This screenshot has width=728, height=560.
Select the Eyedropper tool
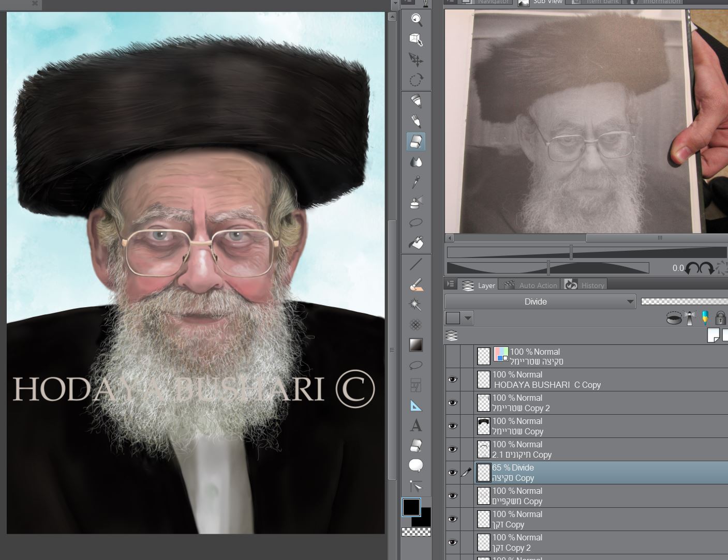[416, 182]
